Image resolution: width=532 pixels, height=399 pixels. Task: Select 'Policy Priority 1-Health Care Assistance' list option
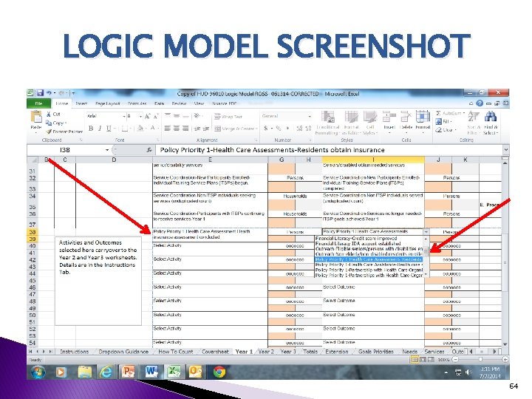click(369, 265)
